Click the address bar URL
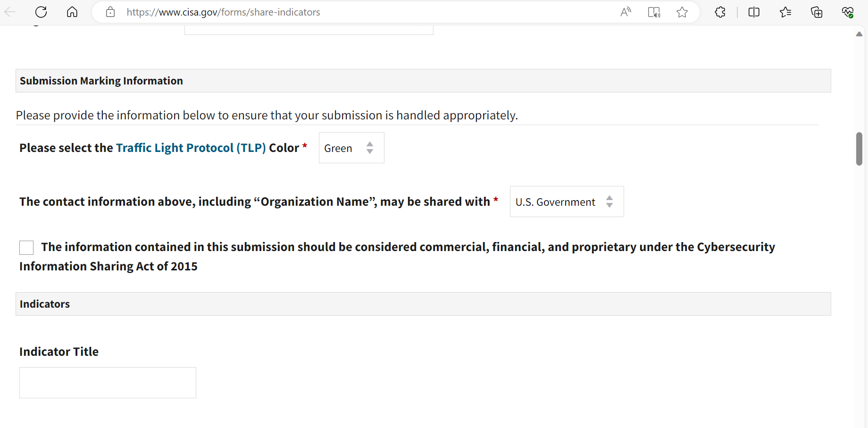The height and width of the screenshot is (428, 868). 223,12
